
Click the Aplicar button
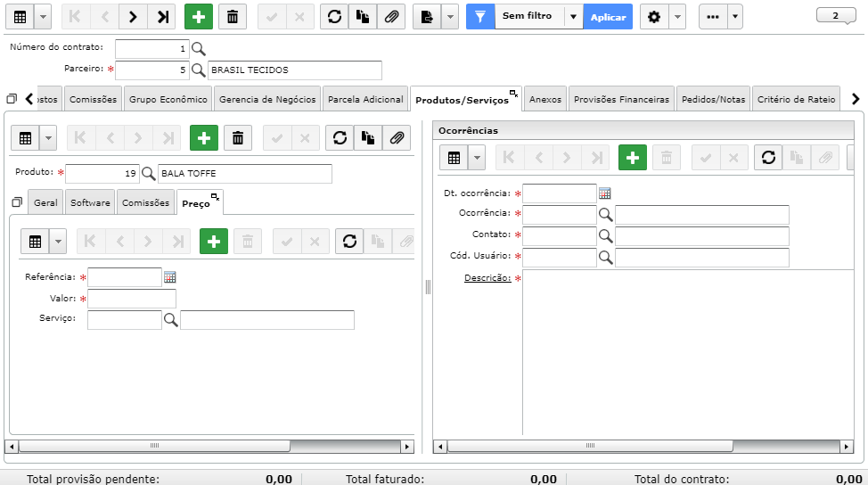coord(608,17)
